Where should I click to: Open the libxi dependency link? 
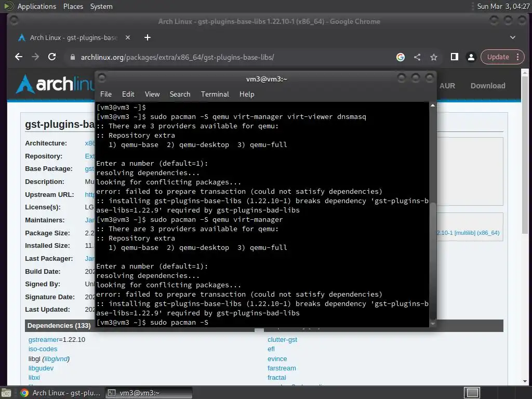[x=34, y=378]
